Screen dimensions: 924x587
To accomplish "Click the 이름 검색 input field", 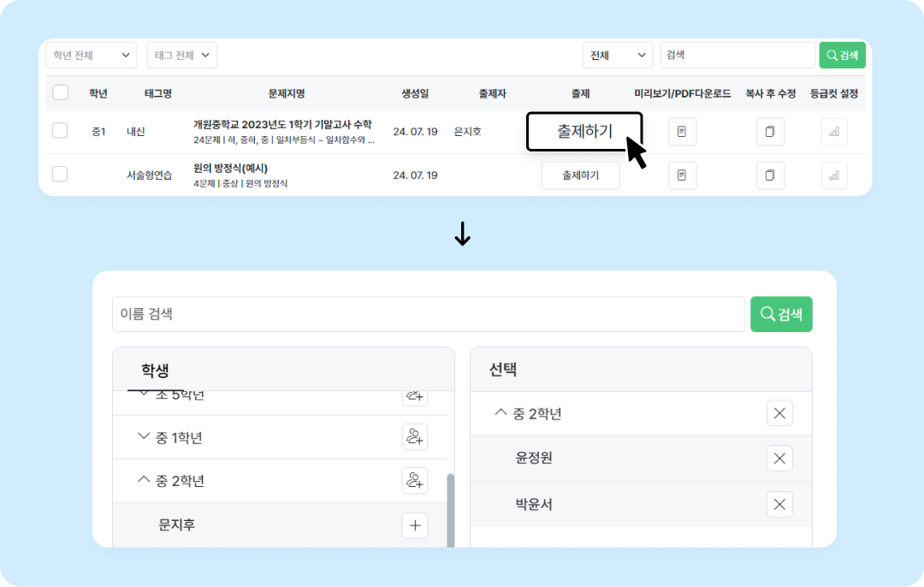I will 428,314.
